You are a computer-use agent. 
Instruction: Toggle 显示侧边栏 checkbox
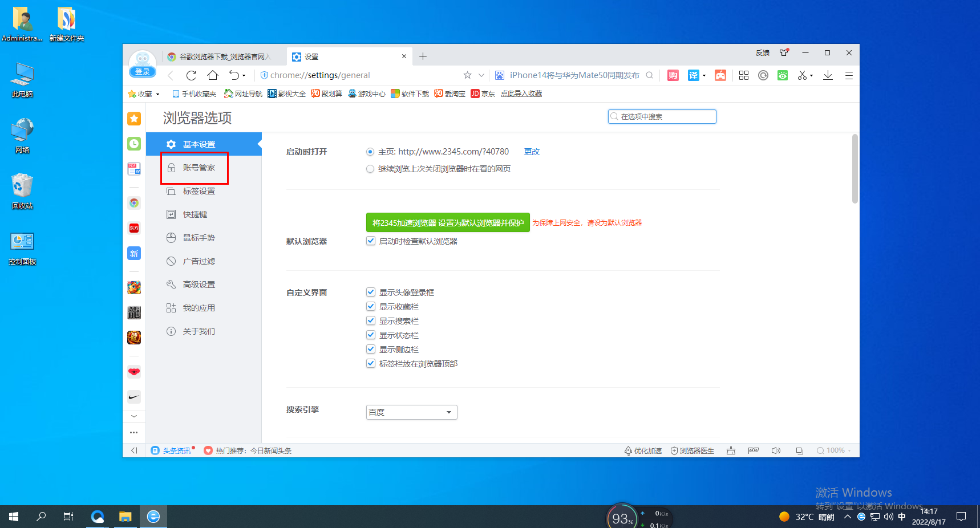pos(371,349)
